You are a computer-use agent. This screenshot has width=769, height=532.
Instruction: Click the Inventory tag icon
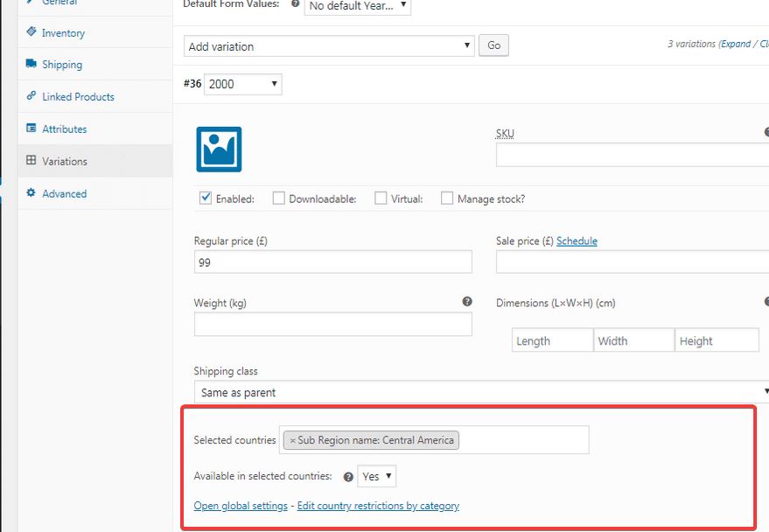pos(31,31)
